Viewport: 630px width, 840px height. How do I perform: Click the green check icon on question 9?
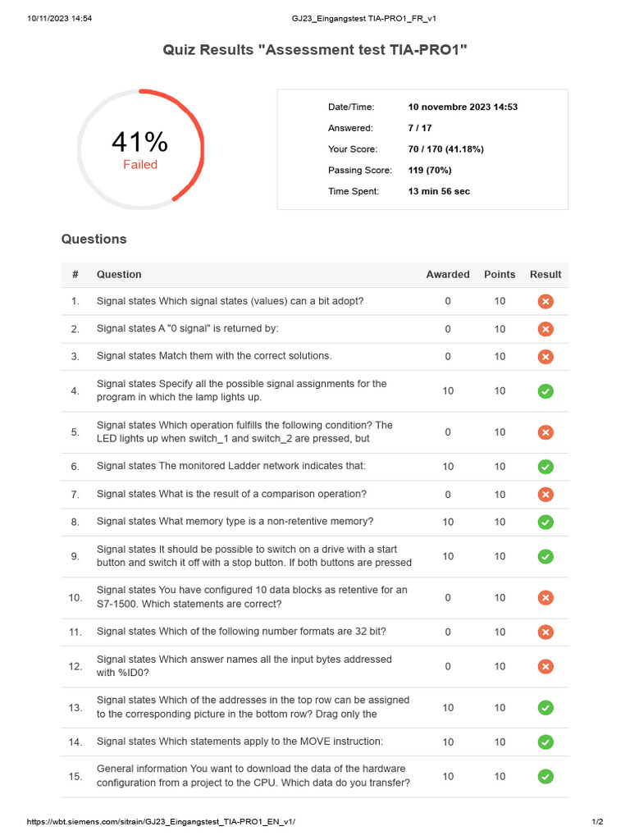click(546, 556)
